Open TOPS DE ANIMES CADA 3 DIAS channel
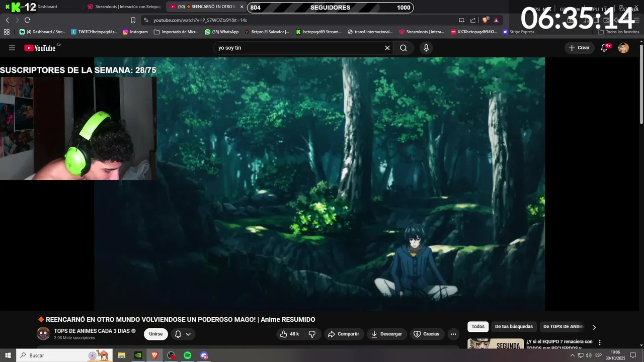 tap(92, 331)
